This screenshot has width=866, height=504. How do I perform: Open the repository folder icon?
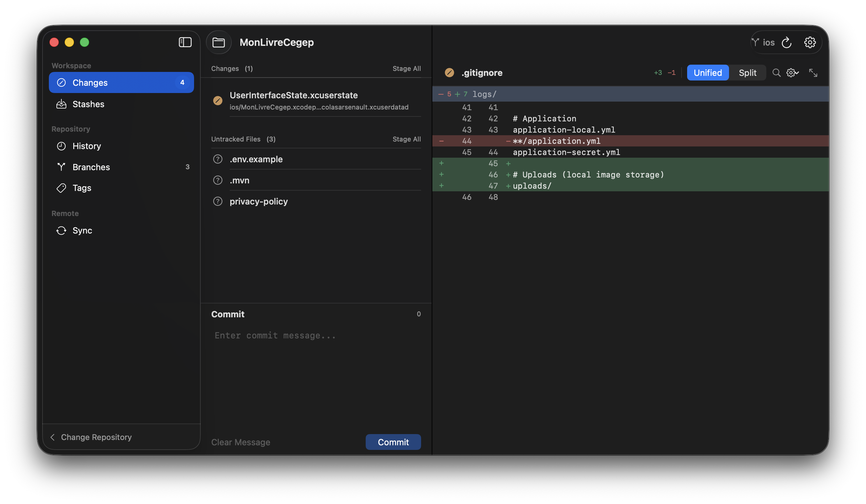(218, 42)
